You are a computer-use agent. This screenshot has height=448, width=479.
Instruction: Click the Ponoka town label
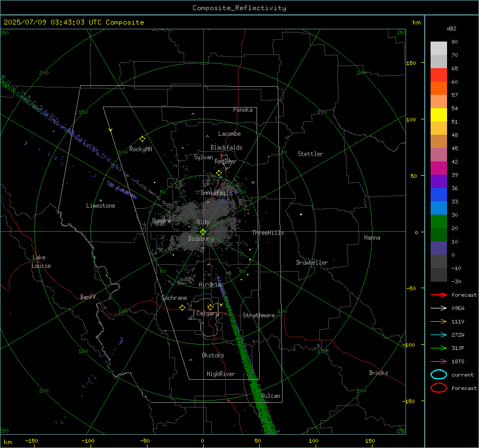(x=243, y=110)
